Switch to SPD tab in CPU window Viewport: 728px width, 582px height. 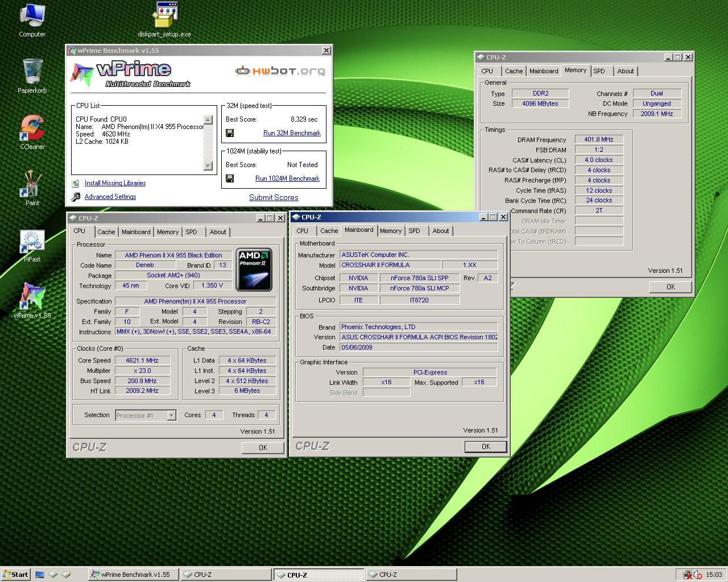click(191, 232)
